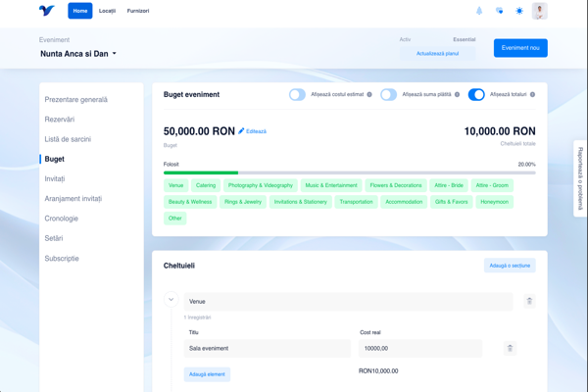Click the Editează budget link

tap(253, 131)
